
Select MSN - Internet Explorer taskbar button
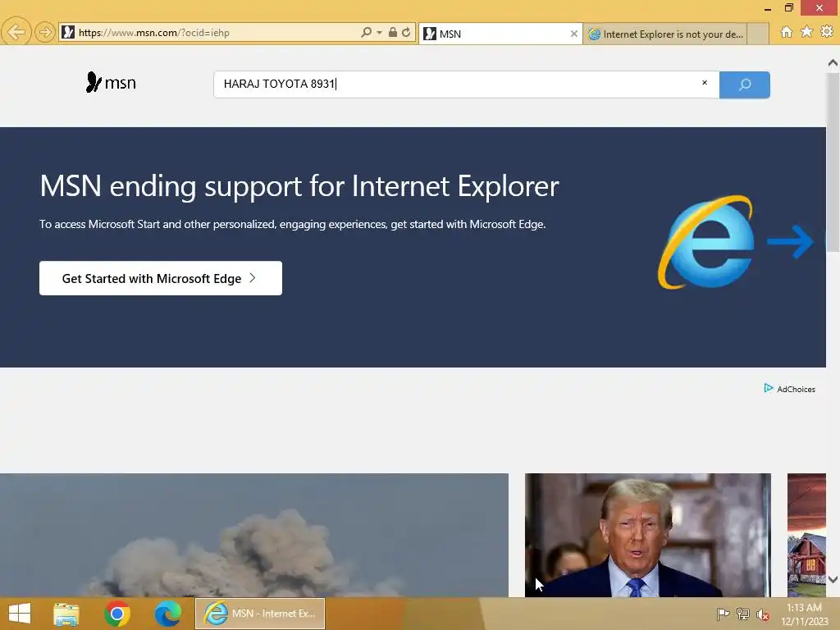click(x=260, y=614)
